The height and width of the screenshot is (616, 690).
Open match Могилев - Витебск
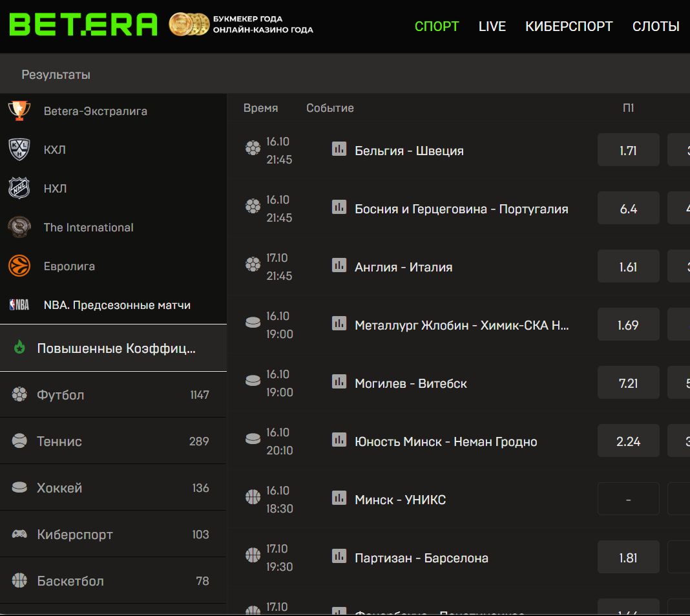(x=410, y=383)
